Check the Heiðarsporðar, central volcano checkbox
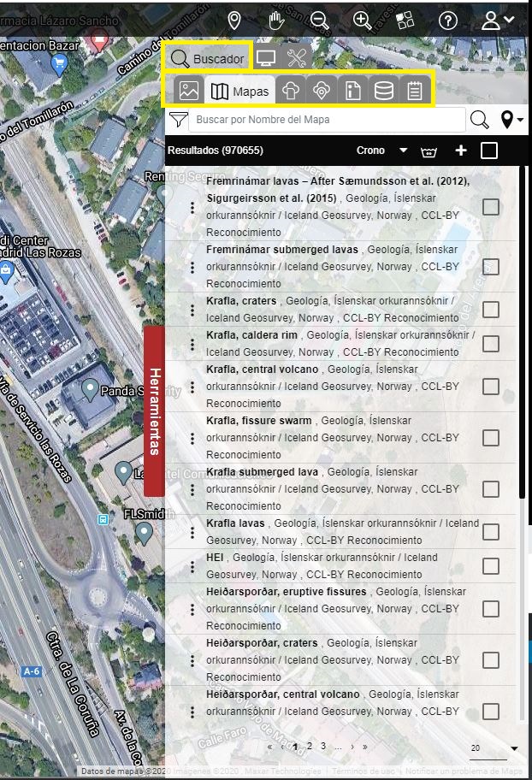 coord(491,712)
